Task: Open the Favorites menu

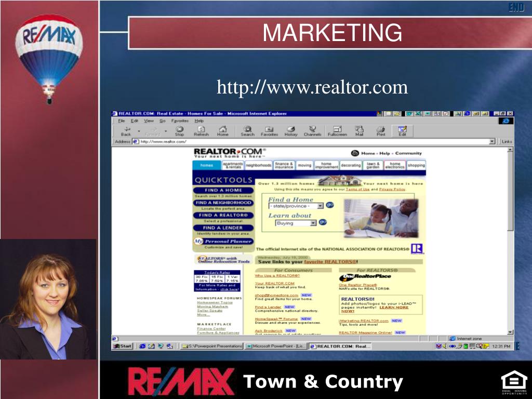Action: [x=180, y=121]
